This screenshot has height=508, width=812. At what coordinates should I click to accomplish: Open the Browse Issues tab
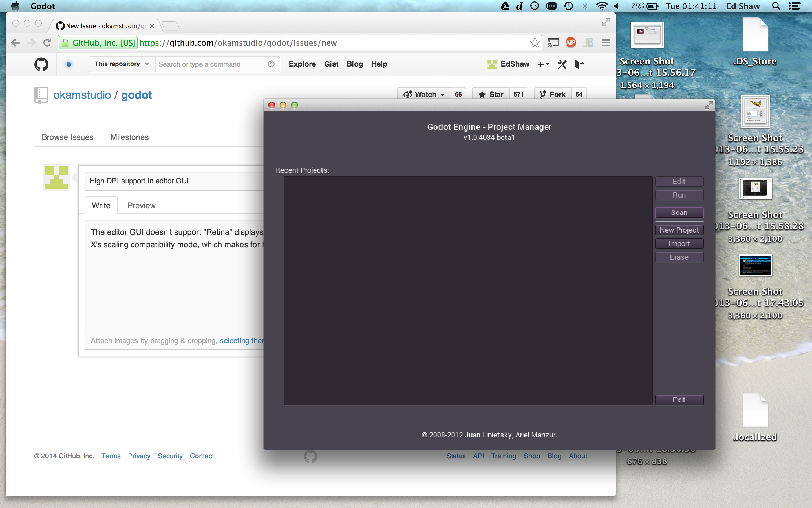tap(67, 137)
